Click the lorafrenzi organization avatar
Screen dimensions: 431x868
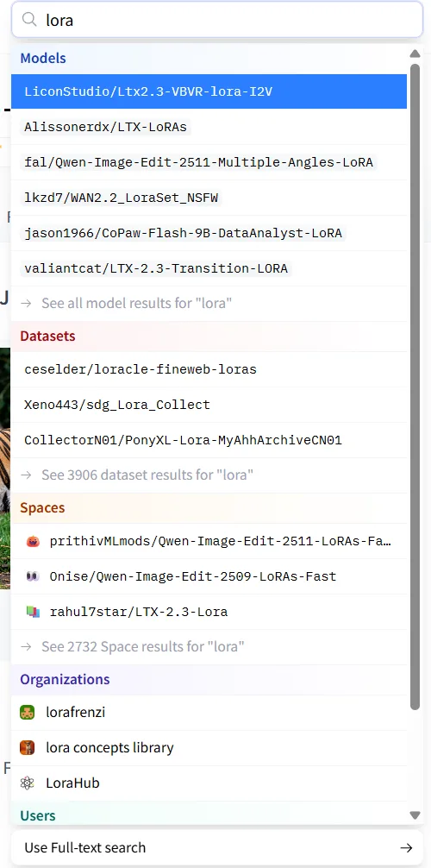pos(27,713)
